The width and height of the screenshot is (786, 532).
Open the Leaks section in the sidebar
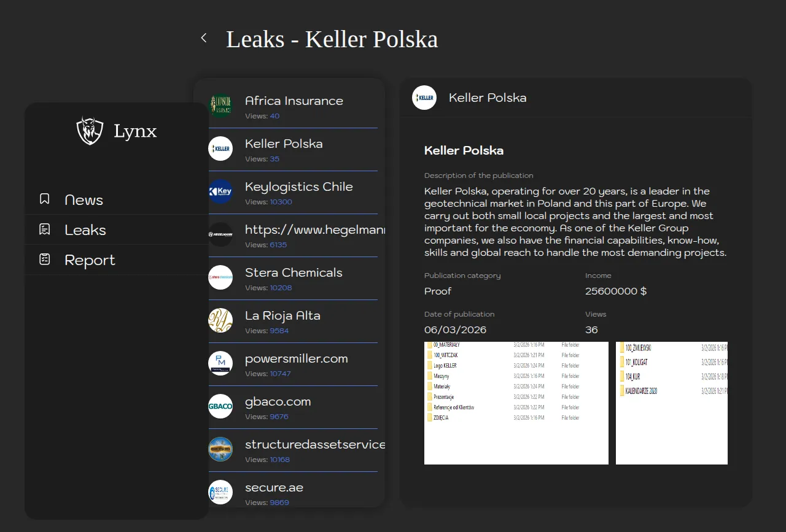(x=85, y=230)
